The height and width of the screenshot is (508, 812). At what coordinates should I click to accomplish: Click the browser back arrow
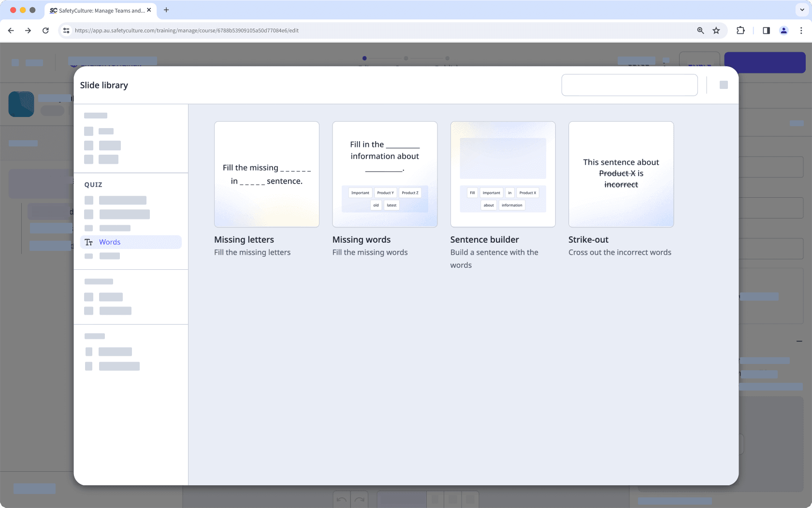click(11, 30)
